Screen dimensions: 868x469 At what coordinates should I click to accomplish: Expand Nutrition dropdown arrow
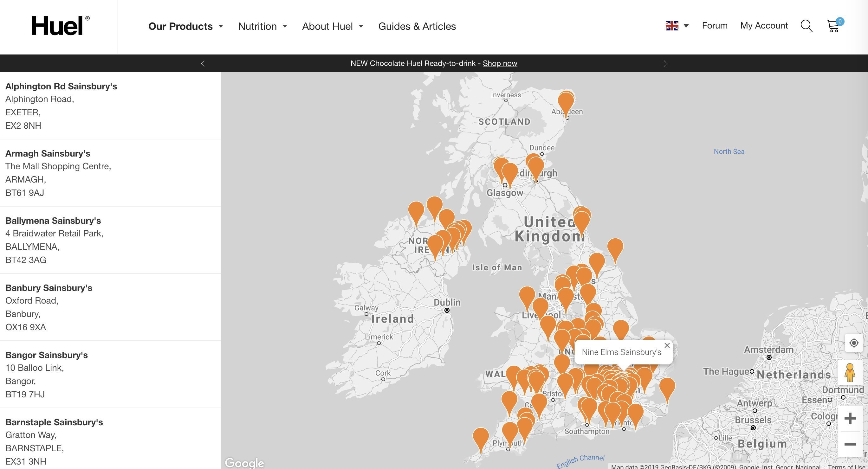click(x=285, y=26)
